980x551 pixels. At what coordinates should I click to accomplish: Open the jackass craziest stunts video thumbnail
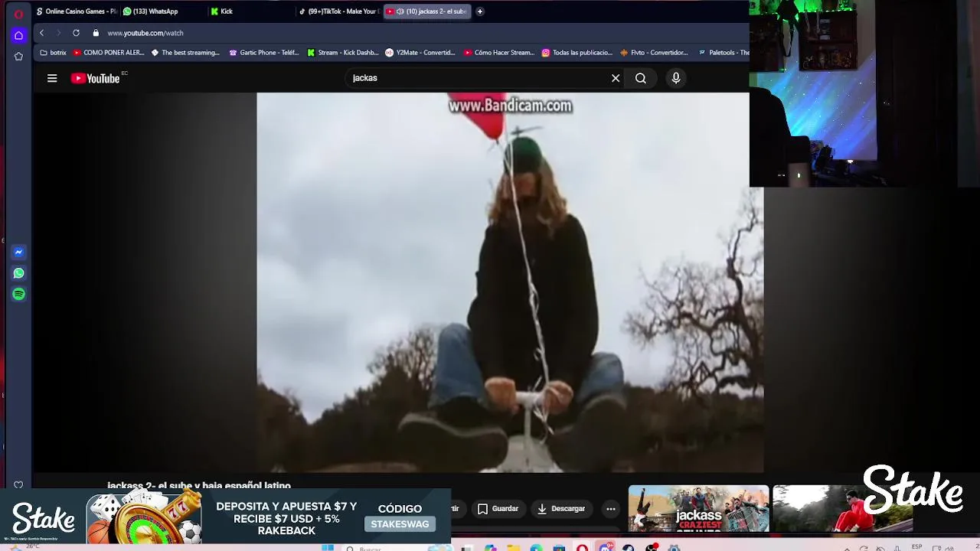coord(698,508)
